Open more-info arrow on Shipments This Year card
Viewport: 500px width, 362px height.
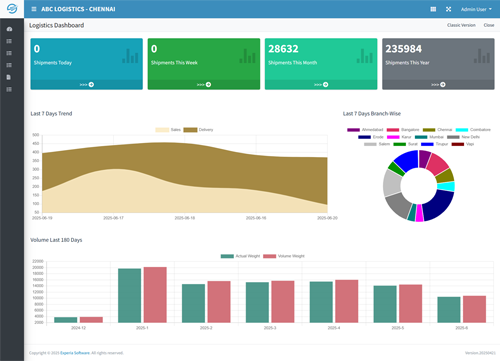[438, 85]
